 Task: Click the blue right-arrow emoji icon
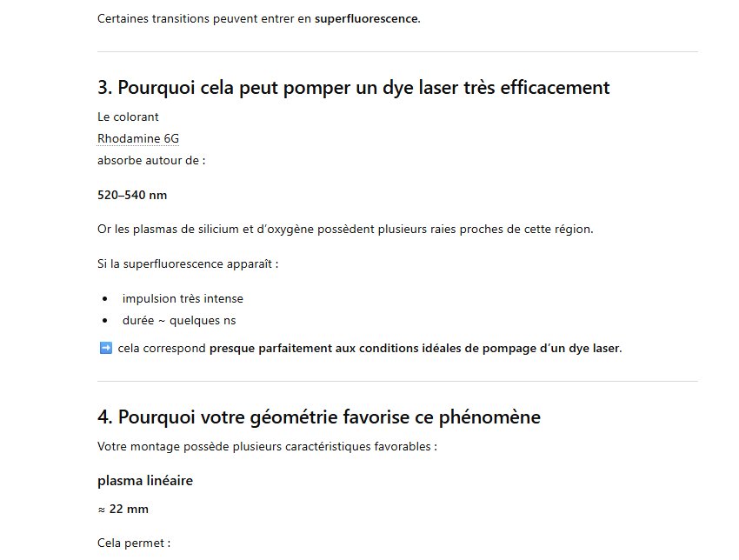pyautogui.click(x=105, y=349)
